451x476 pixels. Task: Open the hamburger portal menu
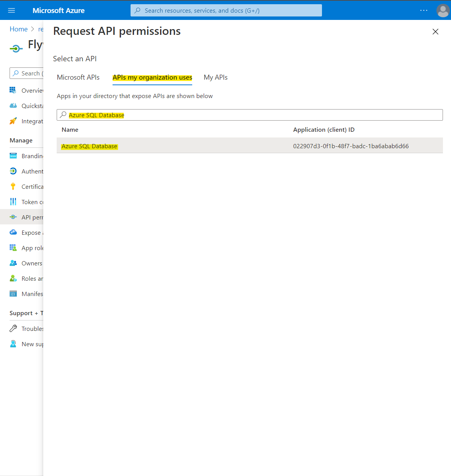[11, 10]
